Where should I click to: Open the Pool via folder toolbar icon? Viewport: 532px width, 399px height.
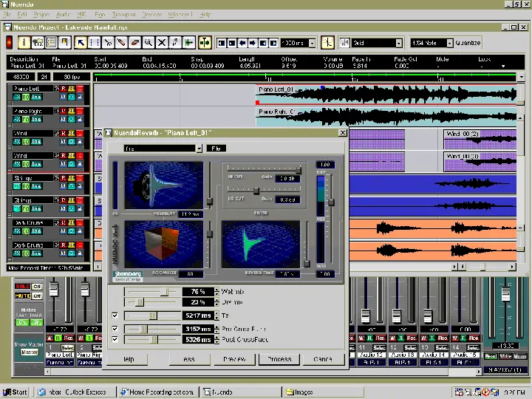(x=38, y=43)
